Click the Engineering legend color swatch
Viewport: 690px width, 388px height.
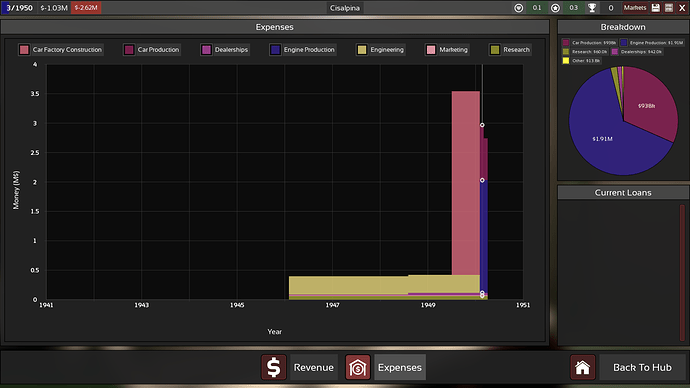click(362, 50)
